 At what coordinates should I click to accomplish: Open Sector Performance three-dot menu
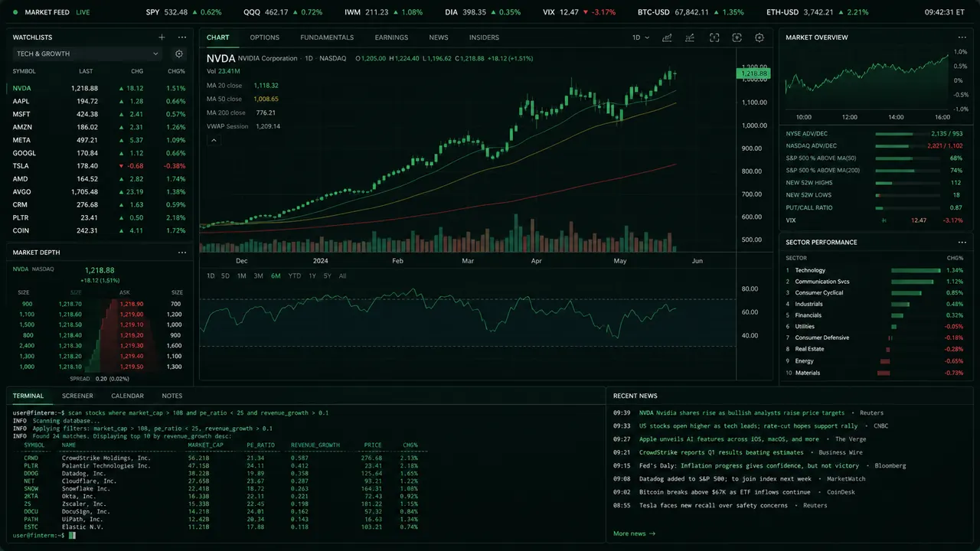962,242
